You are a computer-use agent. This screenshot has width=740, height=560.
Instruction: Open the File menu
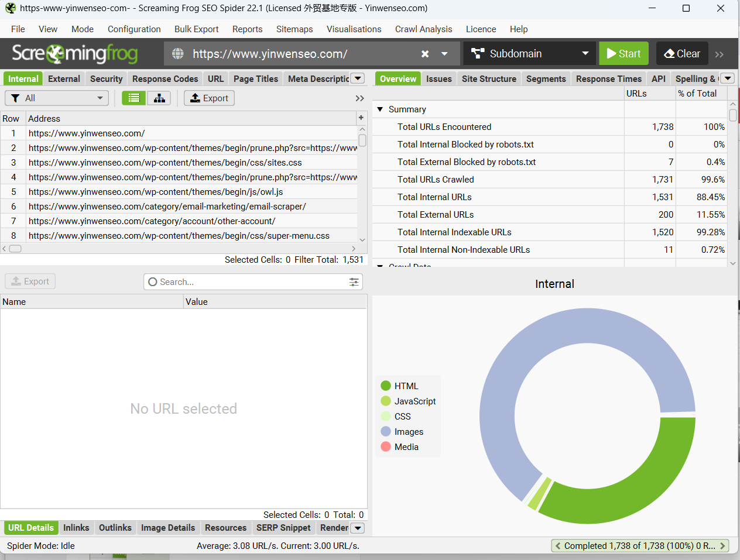pyautogui.click(x=18, y=29)
